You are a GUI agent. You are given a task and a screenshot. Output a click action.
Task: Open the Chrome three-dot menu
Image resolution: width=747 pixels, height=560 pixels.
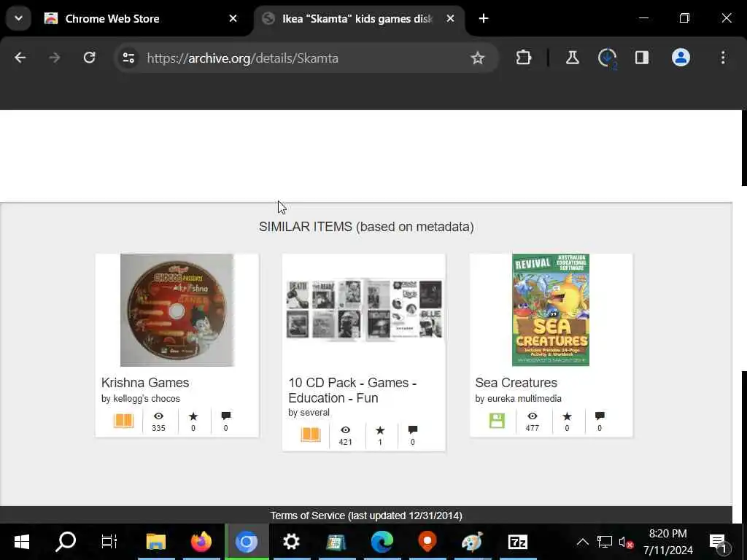[723, 58]
